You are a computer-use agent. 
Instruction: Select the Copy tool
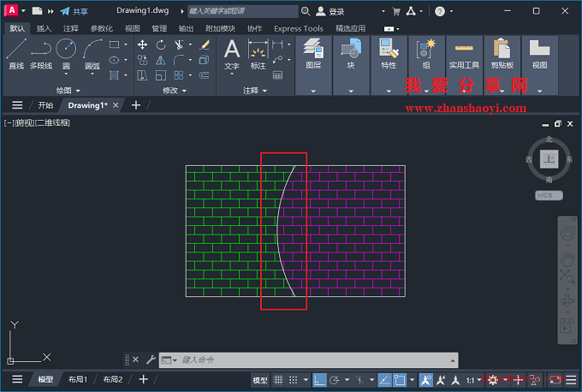tap(142, 60)
